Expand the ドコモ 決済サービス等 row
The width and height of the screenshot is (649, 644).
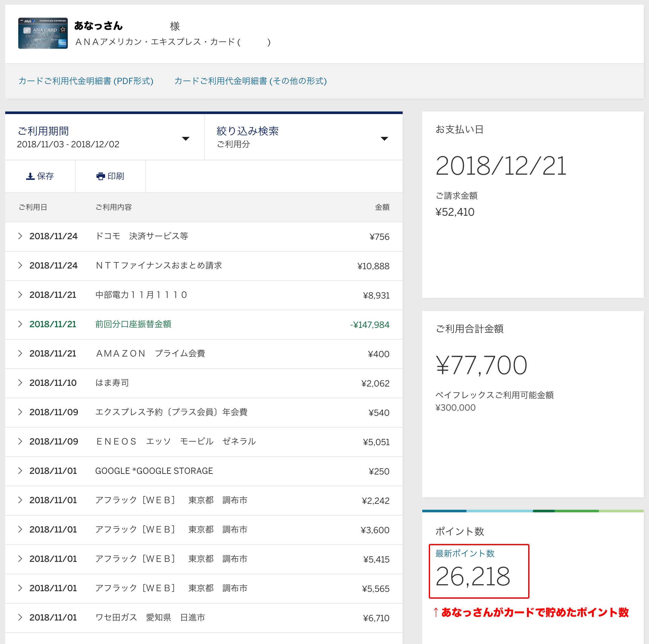[x=204, y=236]
